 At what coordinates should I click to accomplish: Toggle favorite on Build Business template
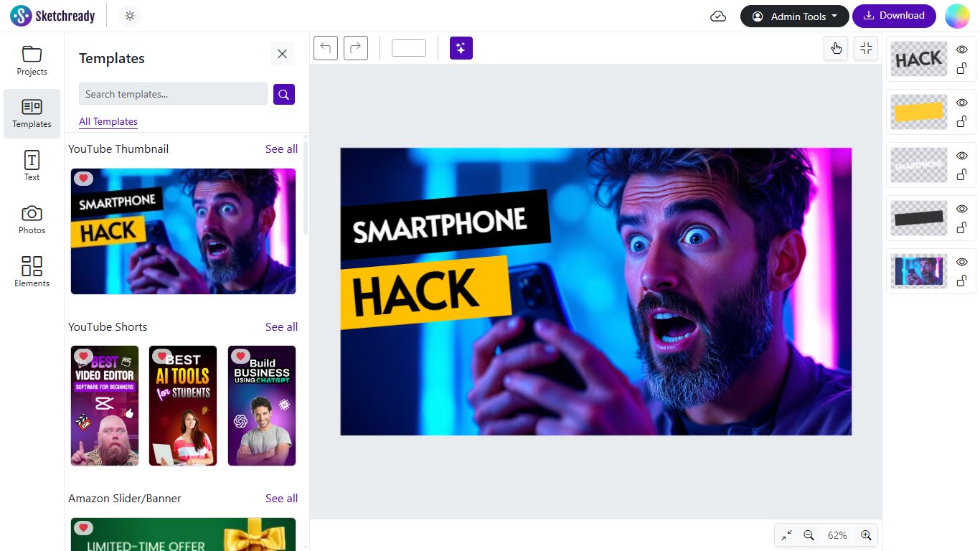click(241, 356)
